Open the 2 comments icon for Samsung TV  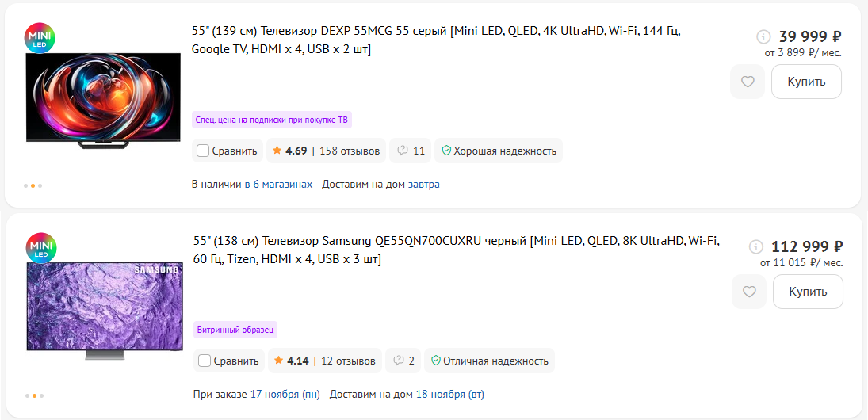(x=403, y=361)
